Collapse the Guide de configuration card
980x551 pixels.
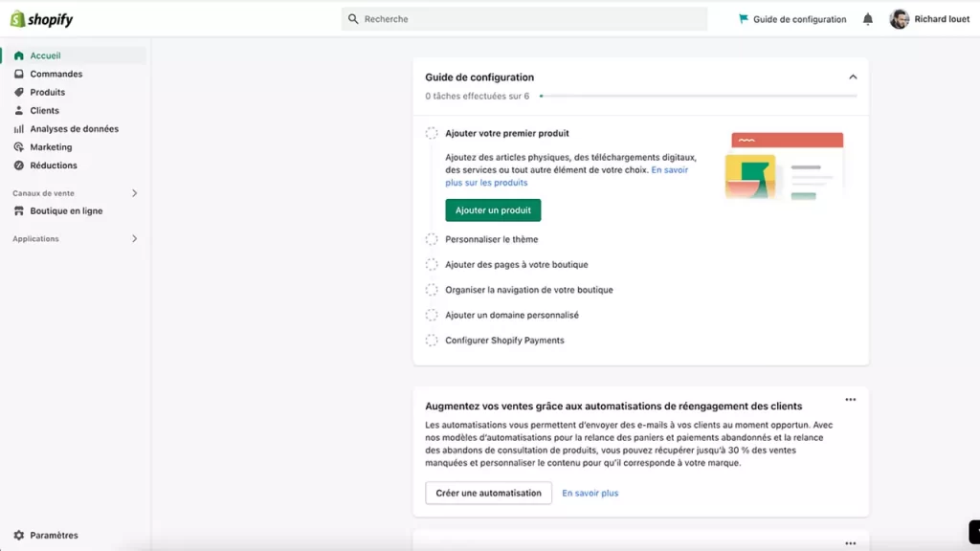(x=853, y=77)
